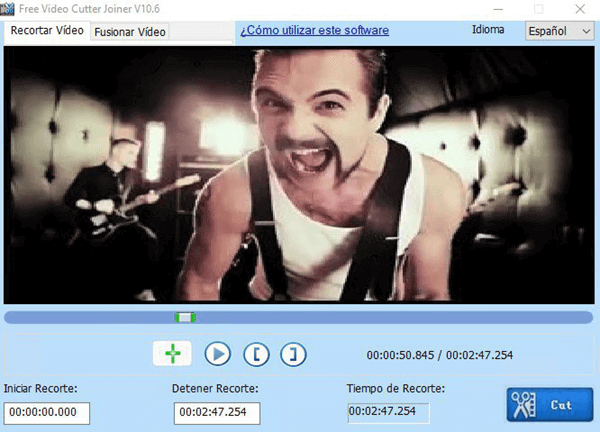Screen dimensions: 600x432
Task: Expand the Idioma dropdown showing Español
Action: (x=560, y=31)
